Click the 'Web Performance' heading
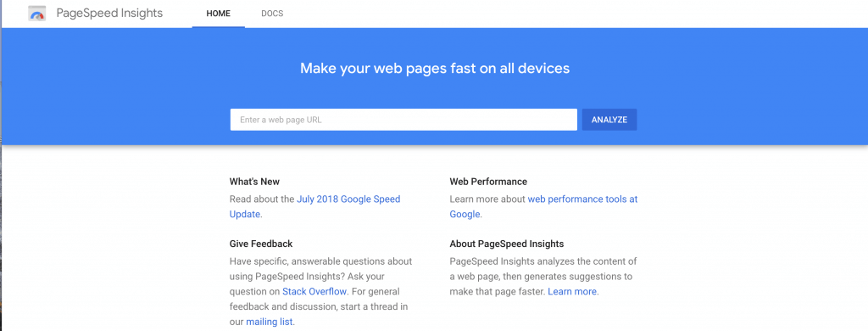Viewport: 868px width, 331px height. (488, 182)
